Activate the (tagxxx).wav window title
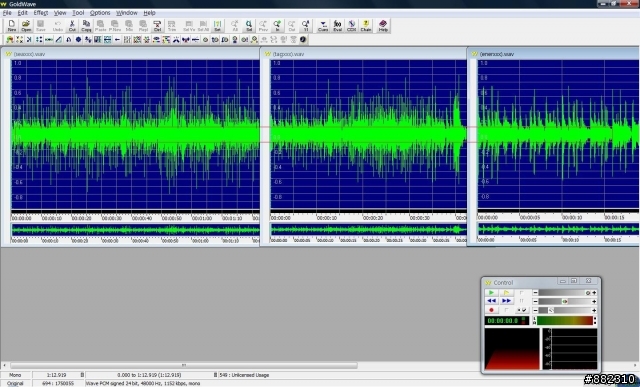Screen dimensions: 640x387 (289, 54)
